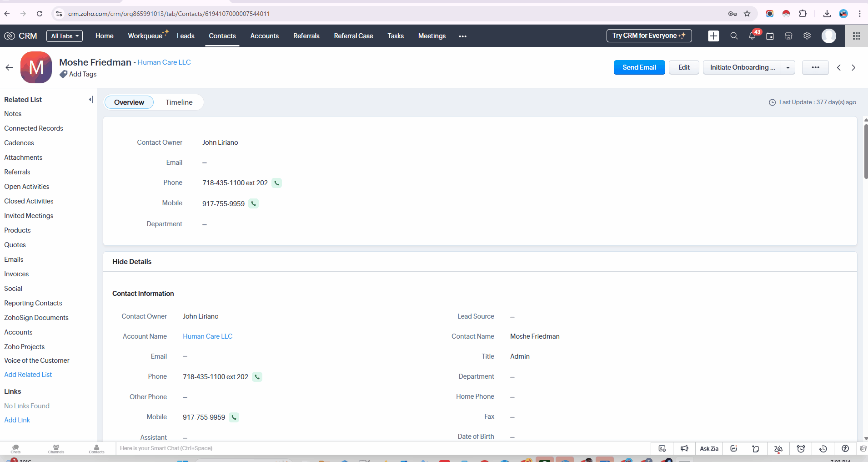
Task: Go to the Home tab
Action: 105,36
